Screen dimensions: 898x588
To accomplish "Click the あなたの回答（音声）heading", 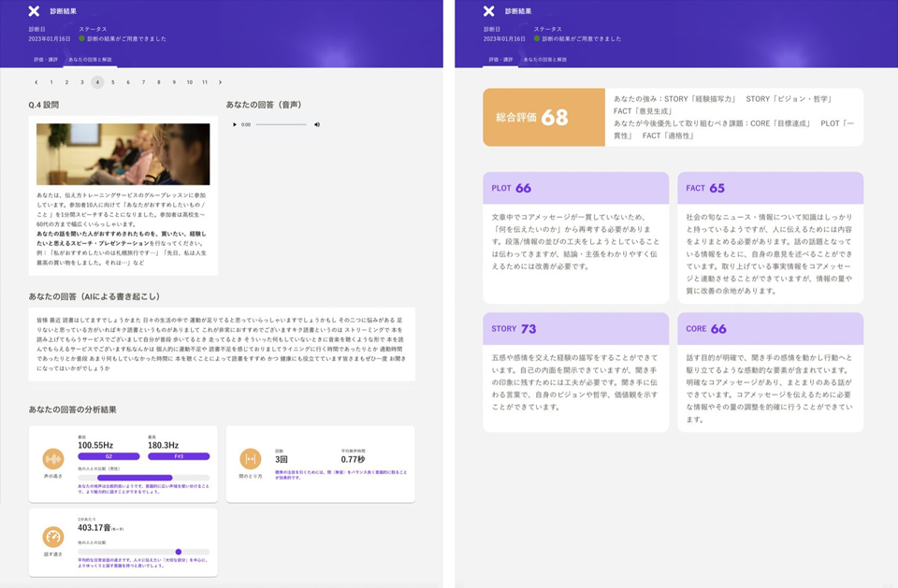I will click(264, 105).
